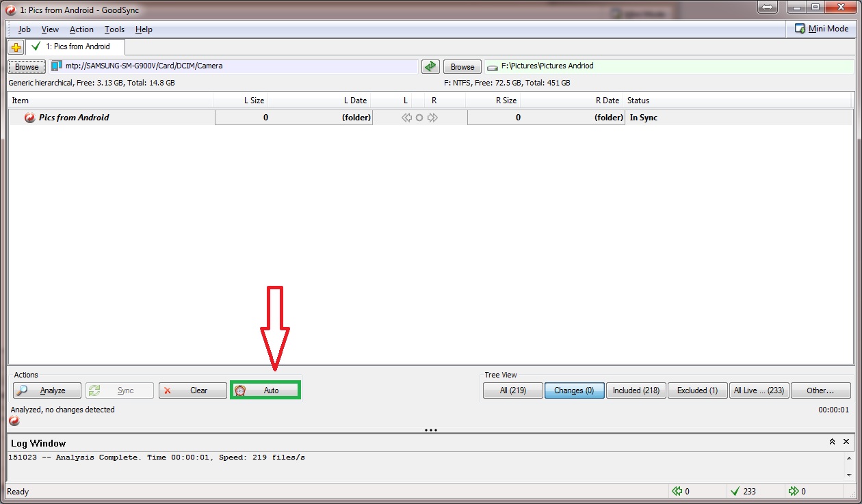Close the Log Window panel
862x504 pixels.
pyautogui.click(x=846, y=442)
